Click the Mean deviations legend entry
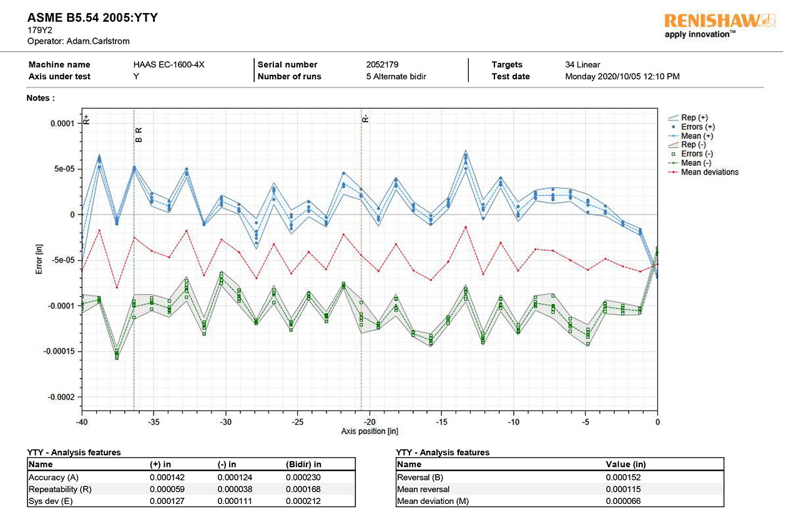Viewport: 799px width, 532px height. coord(709,172)
